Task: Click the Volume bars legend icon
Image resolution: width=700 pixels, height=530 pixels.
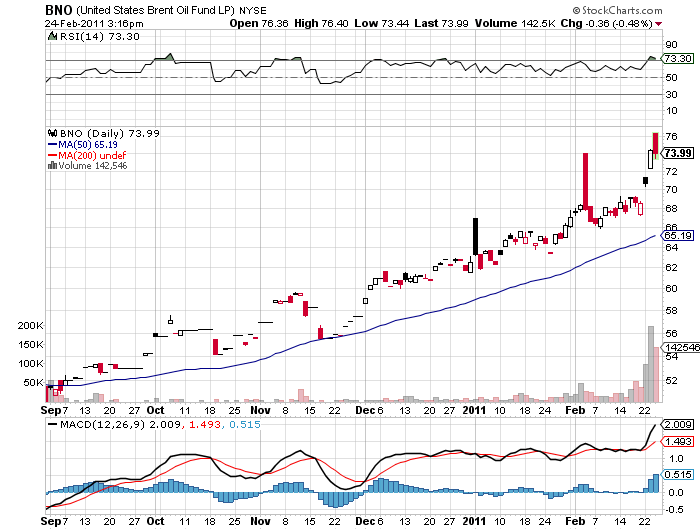Action: click(x=52, y=165)
